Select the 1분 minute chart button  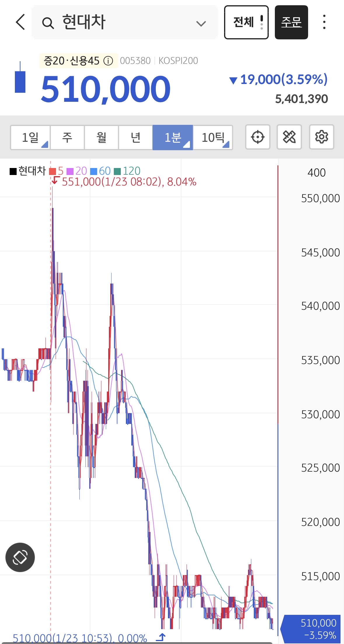tap(173, 137)
